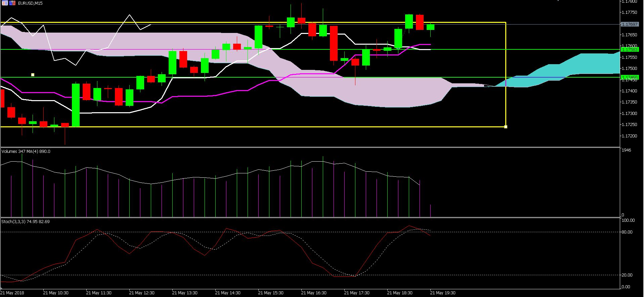Click the 20.00 stochastic level value
The width and height of the screenshot is (644, 297).
(x=627, y=275)
